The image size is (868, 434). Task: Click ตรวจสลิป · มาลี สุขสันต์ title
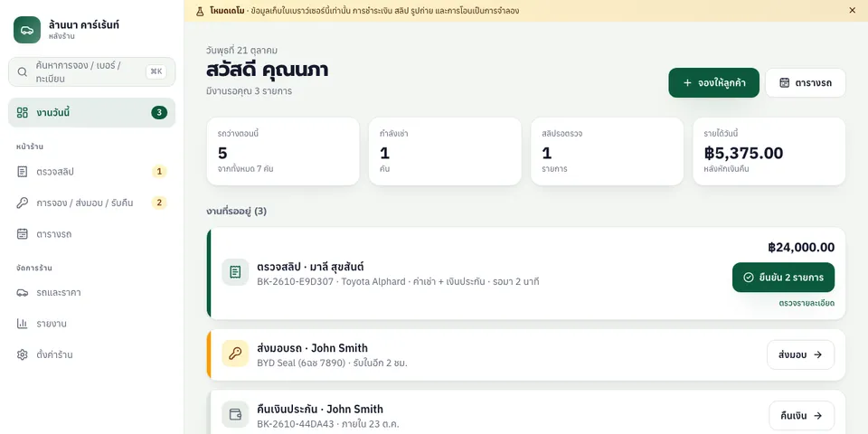click(310, 267)
